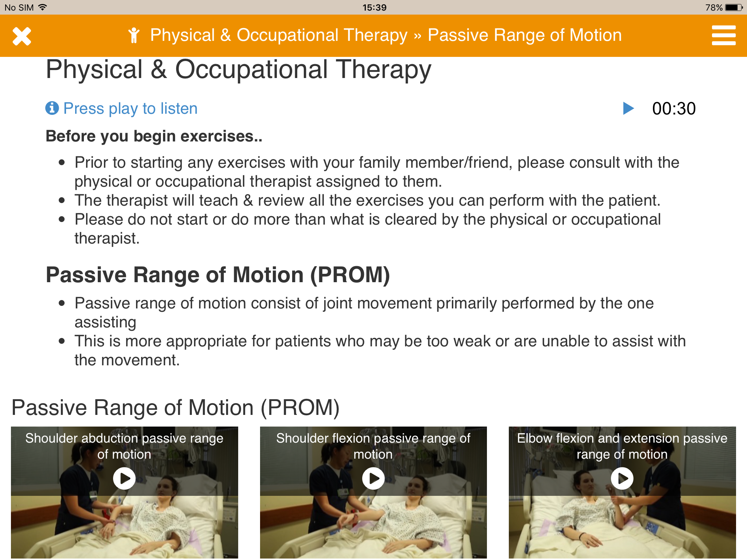747x560 pixels.
Task: Open Shoulder flexion passive range thumbnail title
Action: tap(373, 446)
